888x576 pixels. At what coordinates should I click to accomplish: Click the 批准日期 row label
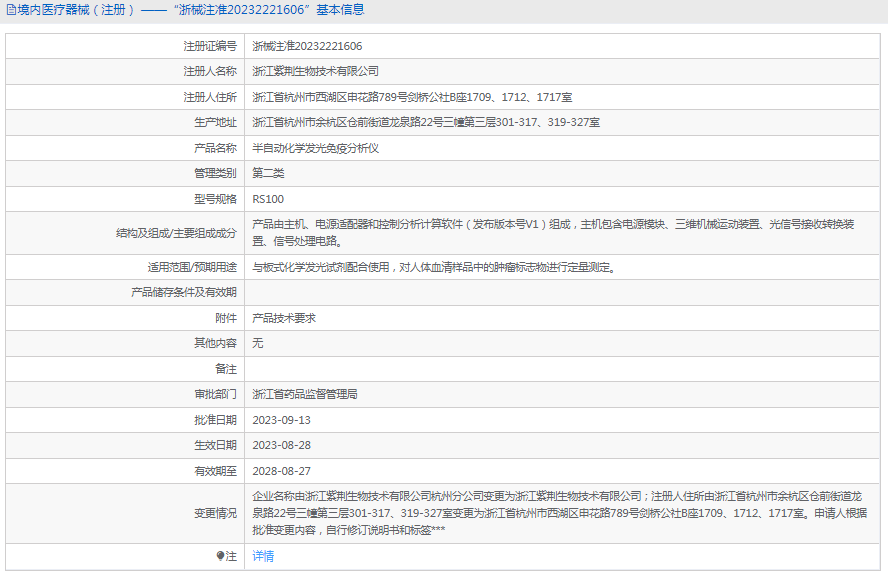(x=215, y=420)
